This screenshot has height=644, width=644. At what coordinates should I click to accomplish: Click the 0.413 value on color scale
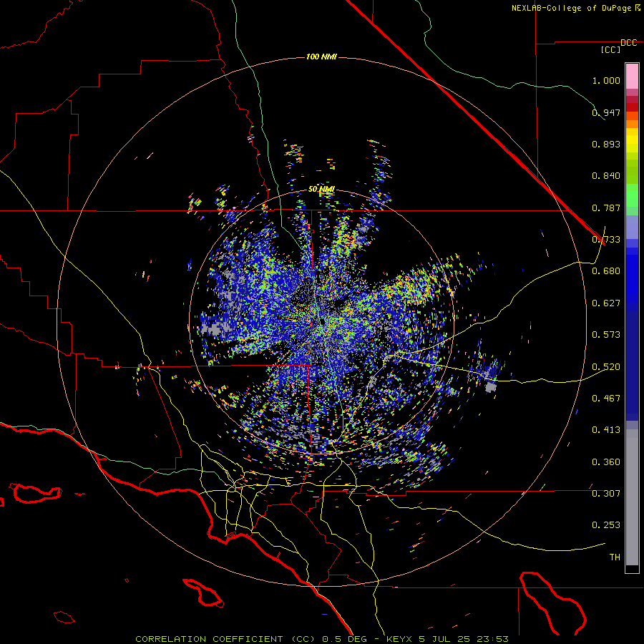click(x=606, y=430)
